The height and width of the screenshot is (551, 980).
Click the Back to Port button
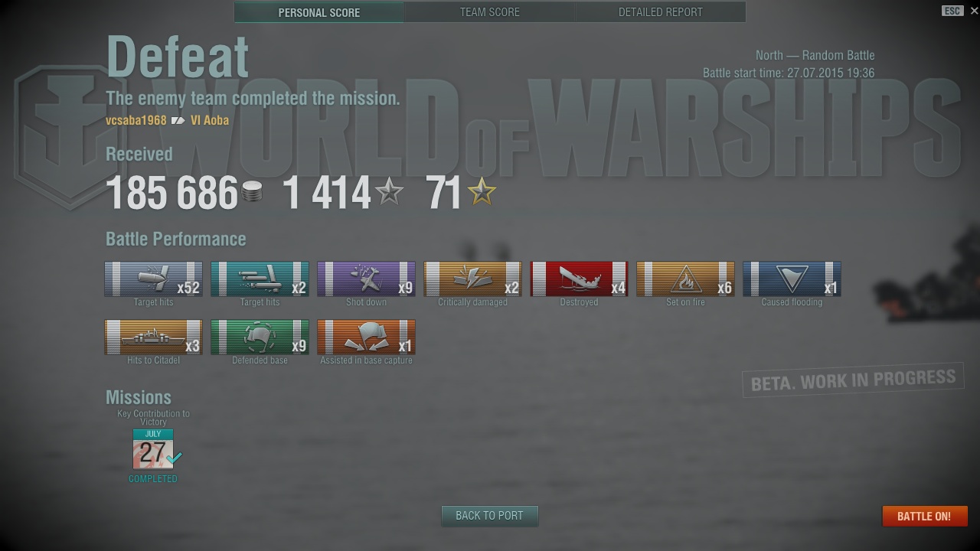click(x=489, y=516)
